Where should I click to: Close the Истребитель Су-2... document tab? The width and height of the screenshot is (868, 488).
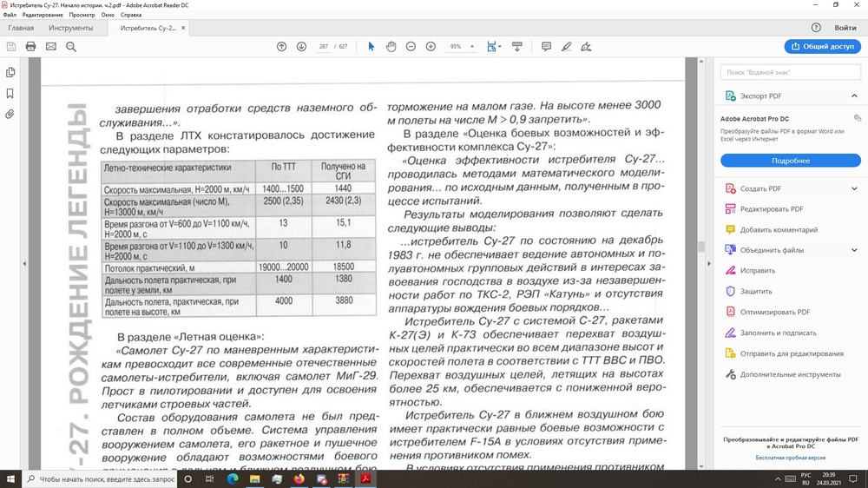pos(183,28)
